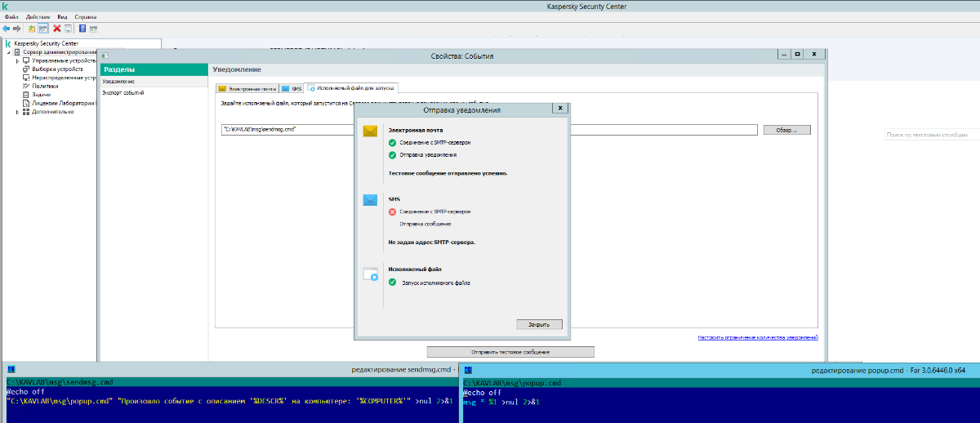Screen dimensions: 980x423
Task: Select 'Kaspersky Security Center' root in the tree
Action: (x=46, y=43)
